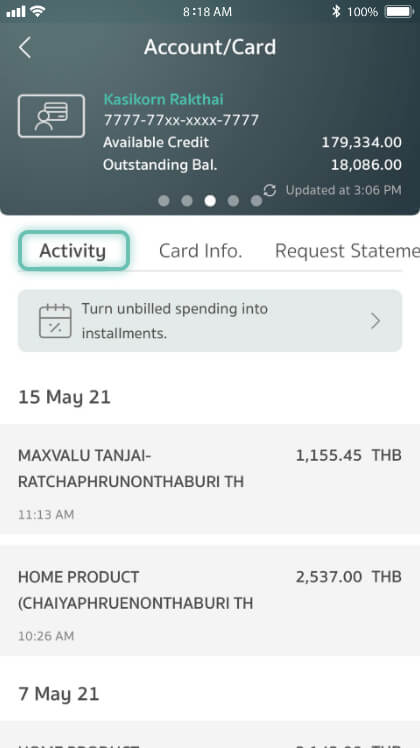Select the first card page dot
The width and height of the screenshot is (420, 748).
[x=164, y=201]
